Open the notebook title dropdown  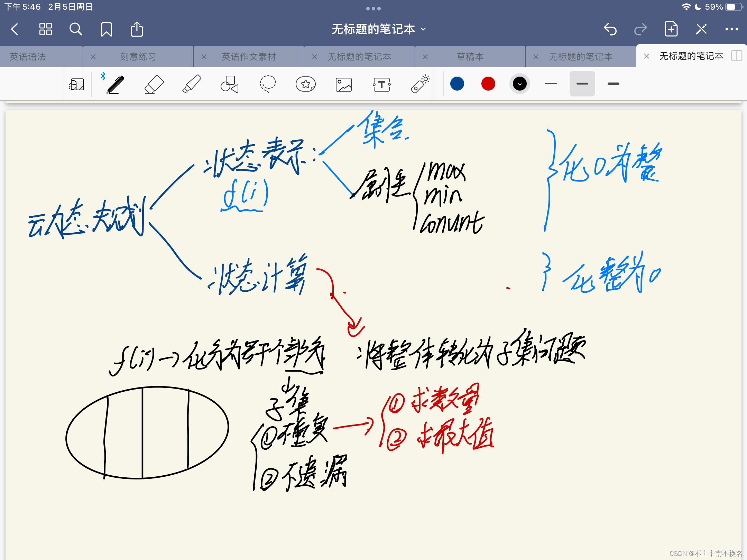point(423,29)
